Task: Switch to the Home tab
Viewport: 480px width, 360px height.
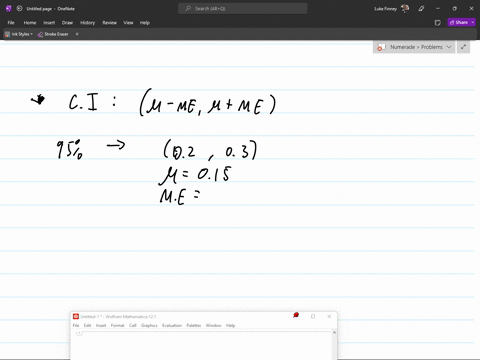Action: tap(30, 23)
